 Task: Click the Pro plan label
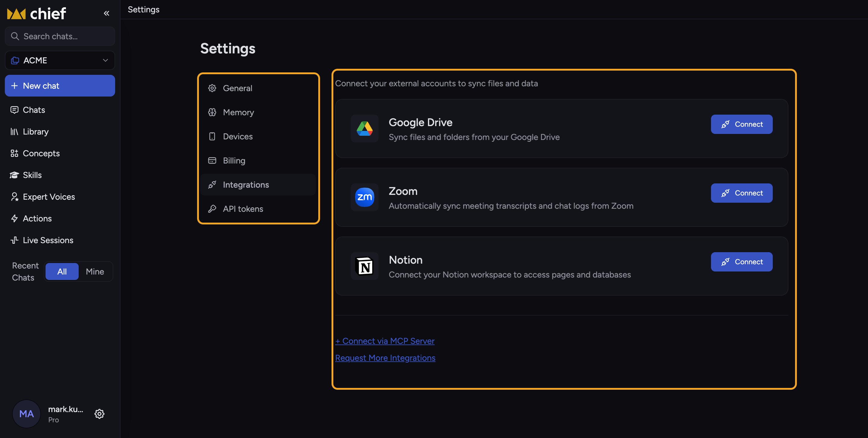point(54,420)
